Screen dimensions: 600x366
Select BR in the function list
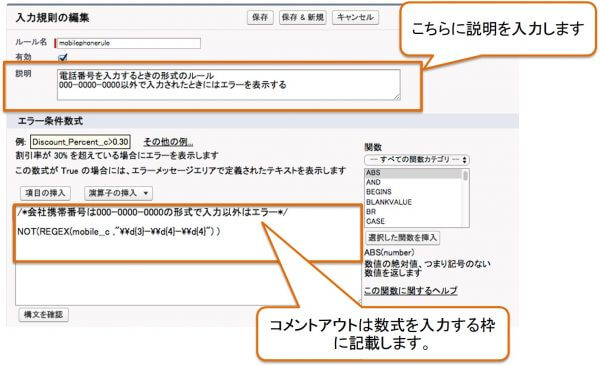point(413,211)
